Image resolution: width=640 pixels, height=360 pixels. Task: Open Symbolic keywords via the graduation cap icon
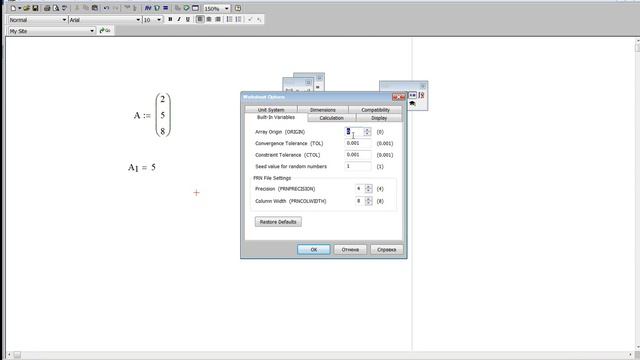pos(412,104)
